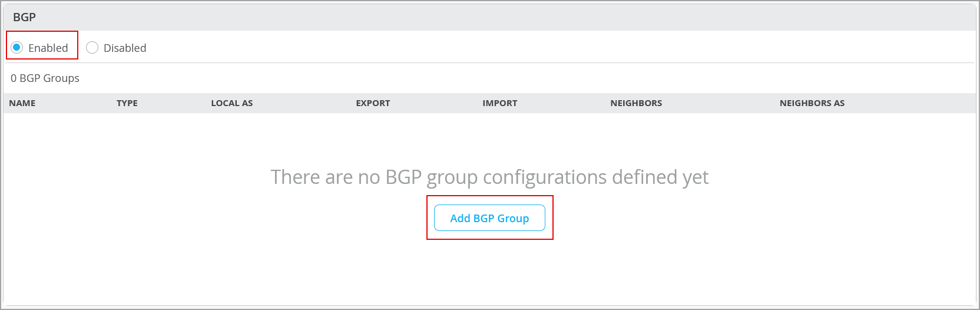Click the LOCAL AS column header
Screen dimensions: 980x310
(232, 103)
